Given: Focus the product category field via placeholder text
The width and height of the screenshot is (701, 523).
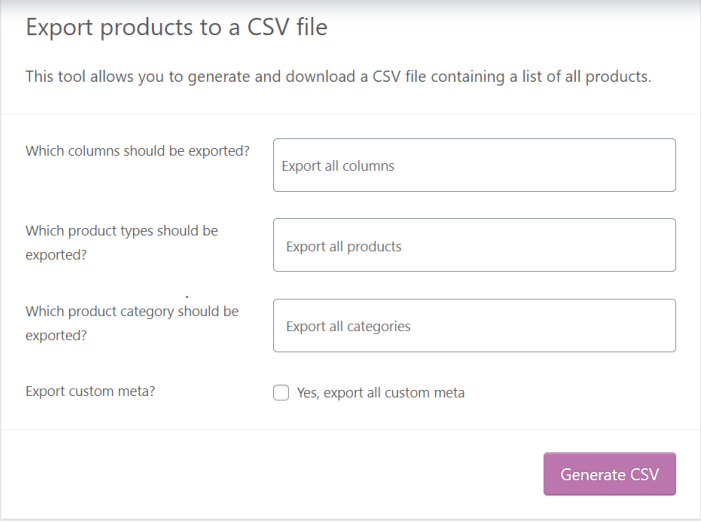Looking at the screenshot, I should [x=348, y=326].
